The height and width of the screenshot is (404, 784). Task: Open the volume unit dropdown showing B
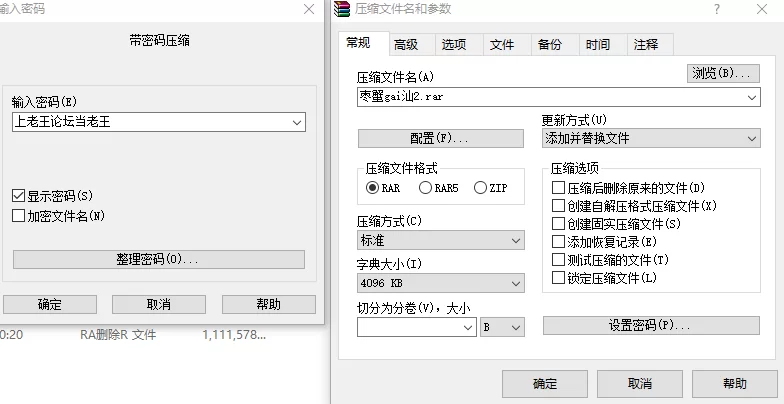(502, 328)
